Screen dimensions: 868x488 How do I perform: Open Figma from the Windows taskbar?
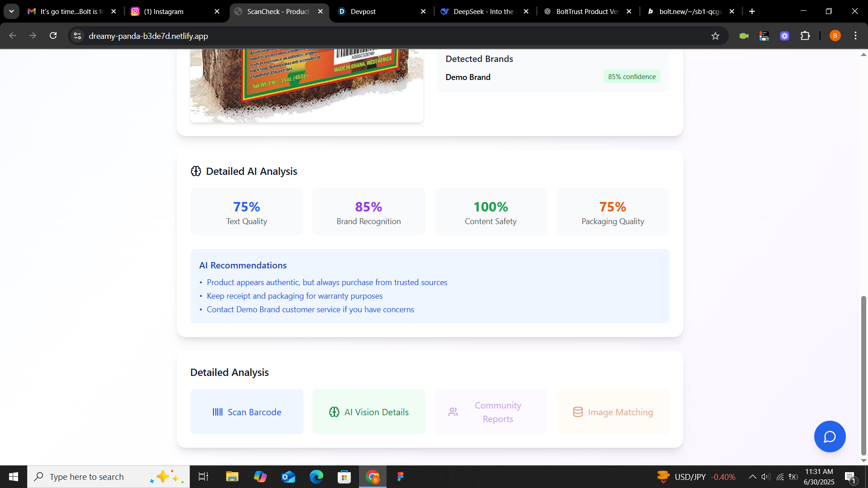click(x=400, y=477)
